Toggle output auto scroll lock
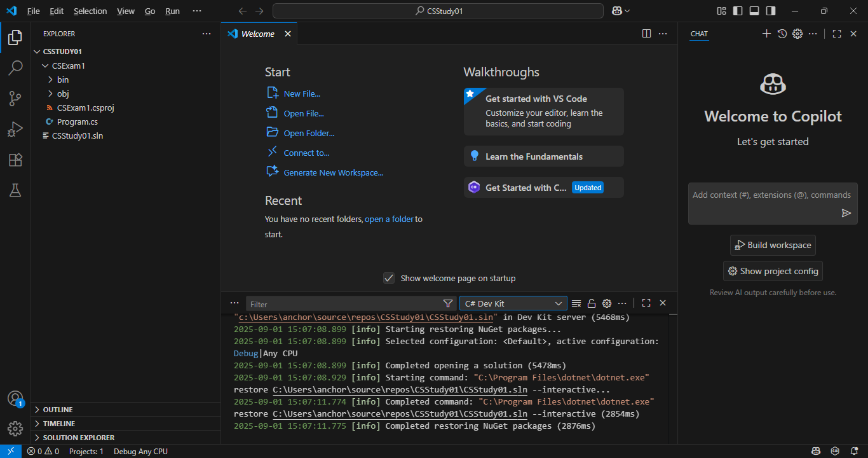Screen dimensions: 868x458 592,303
